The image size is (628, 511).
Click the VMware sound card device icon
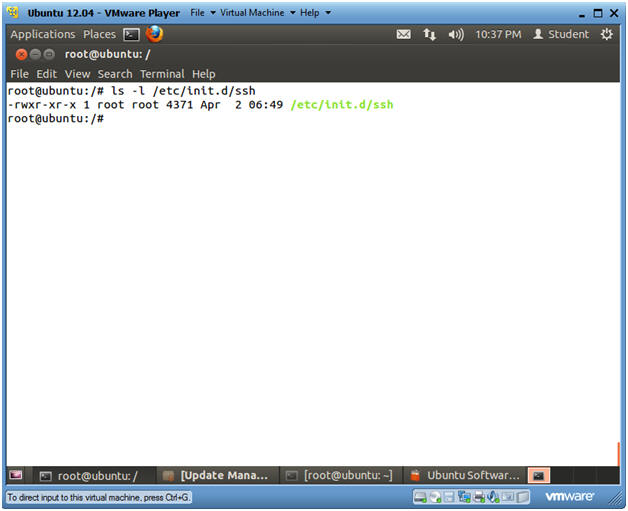coord(493,497)
